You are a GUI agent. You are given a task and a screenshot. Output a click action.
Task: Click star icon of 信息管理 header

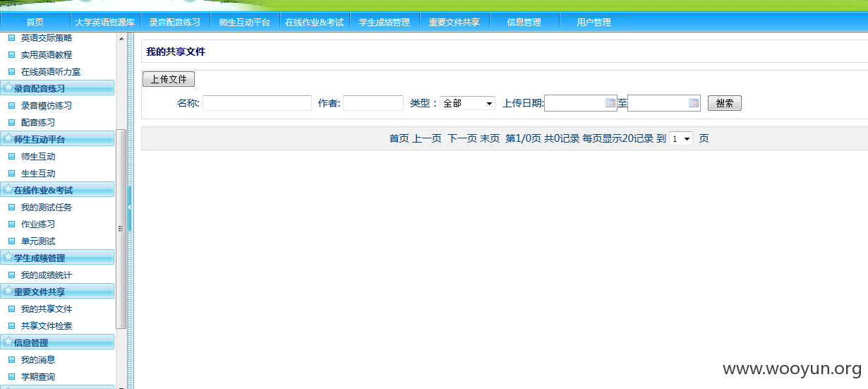coord(8,342)
